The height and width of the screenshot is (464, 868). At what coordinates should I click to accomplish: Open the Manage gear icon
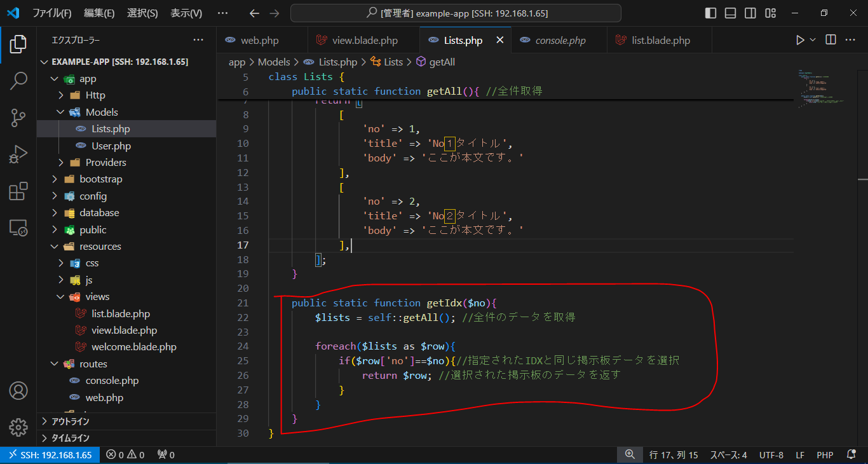pyautogui.click(x=18, y=427)
